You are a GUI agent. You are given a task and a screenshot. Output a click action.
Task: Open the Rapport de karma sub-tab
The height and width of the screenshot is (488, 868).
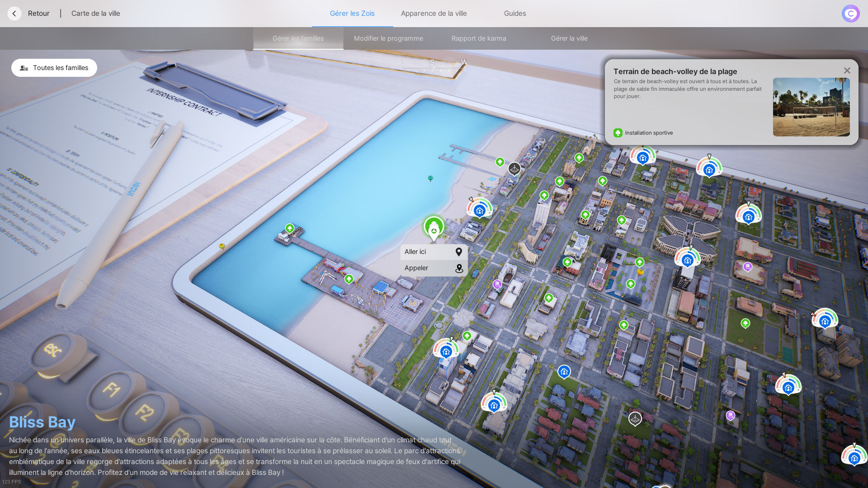479,38
